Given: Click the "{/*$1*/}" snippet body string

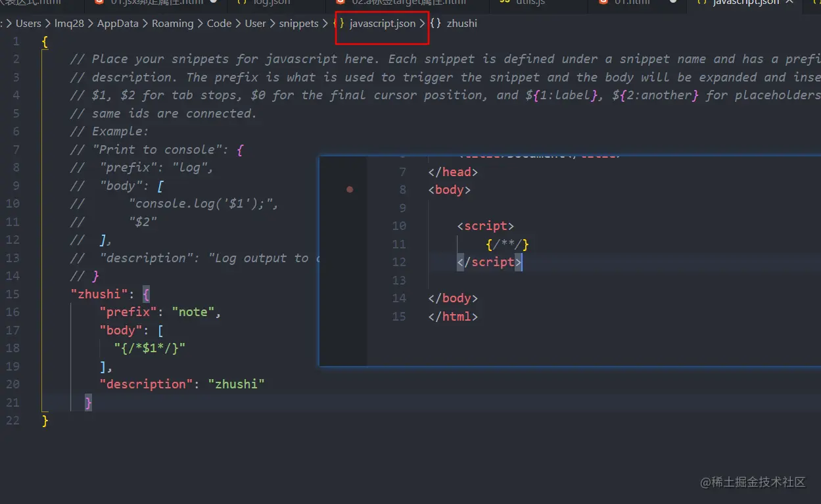Looking at the screenshot, I should click(x=150, y=348).
